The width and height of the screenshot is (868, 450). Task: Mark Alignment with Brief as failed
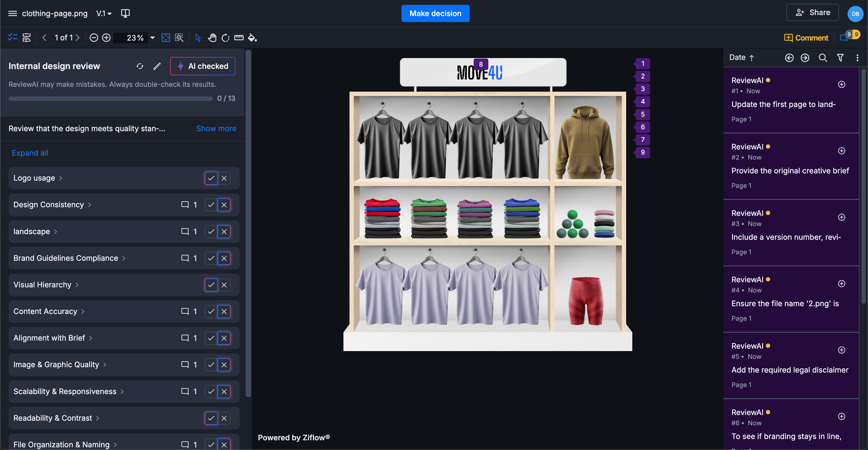[224, 338]
